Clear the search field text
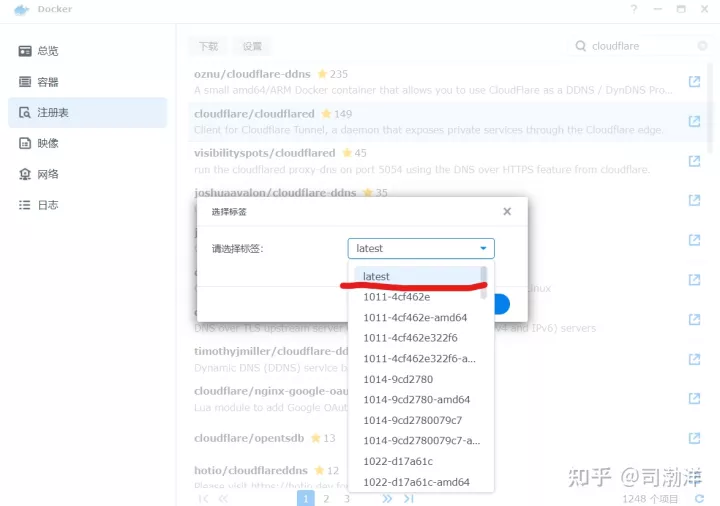This screenshot has height=506, width=720. coord(702,46)
